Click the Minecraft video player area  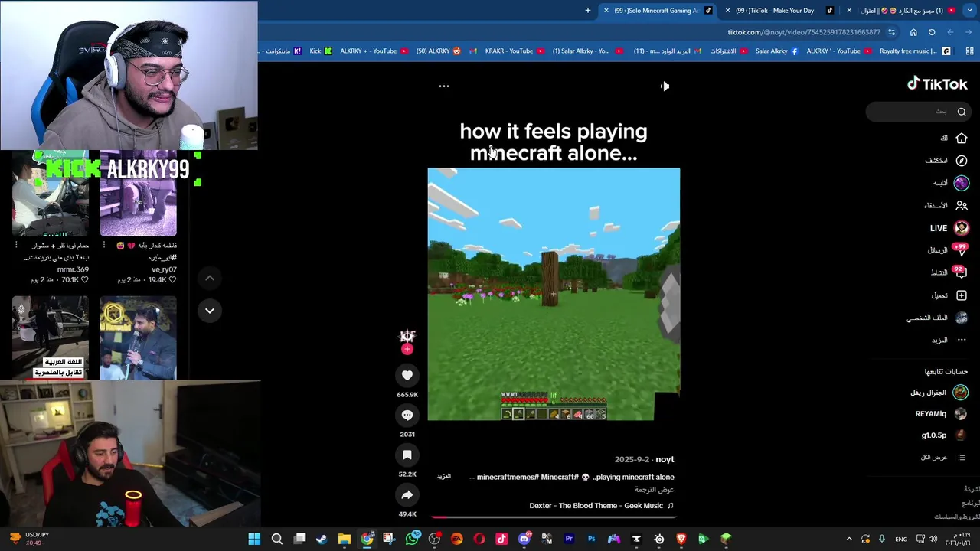(554, 294)
